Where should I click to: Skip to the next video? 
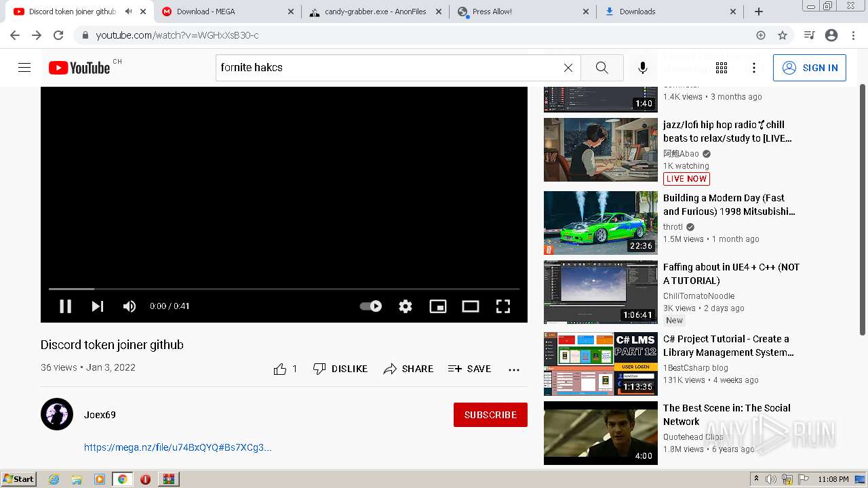(98, 306)
